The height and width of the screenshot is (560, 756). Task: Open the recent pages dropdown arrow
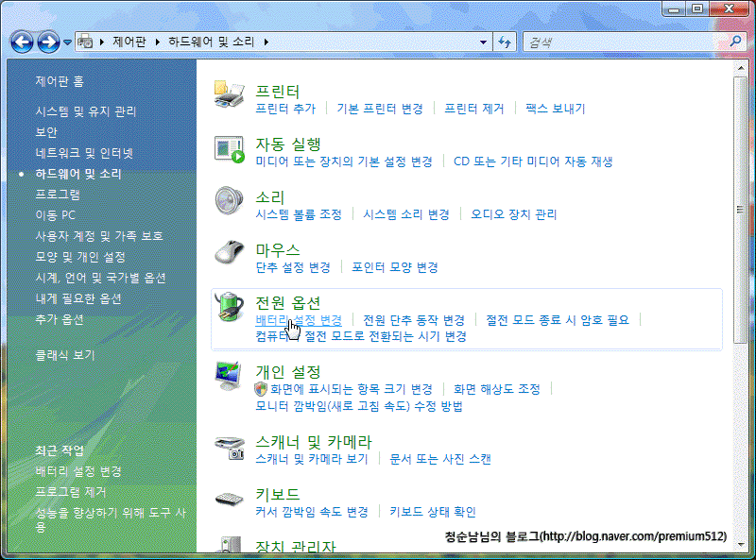point(67,42)
